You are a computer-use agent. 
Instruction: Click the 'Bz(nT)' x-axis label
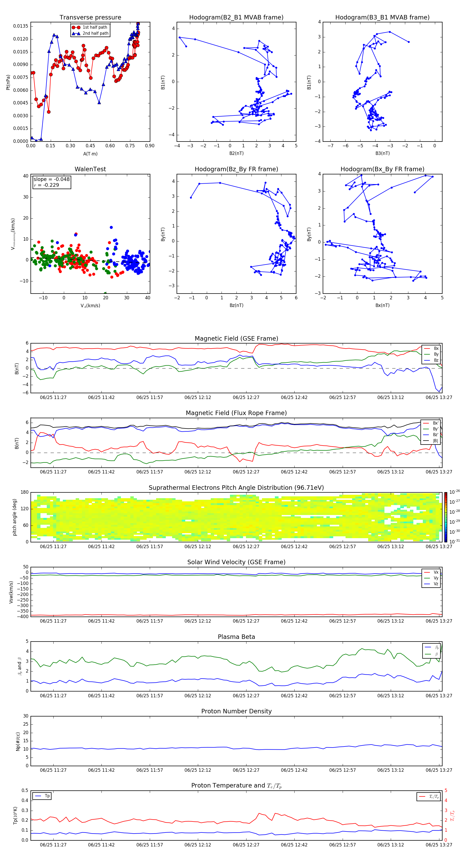[x=236, y=305]
